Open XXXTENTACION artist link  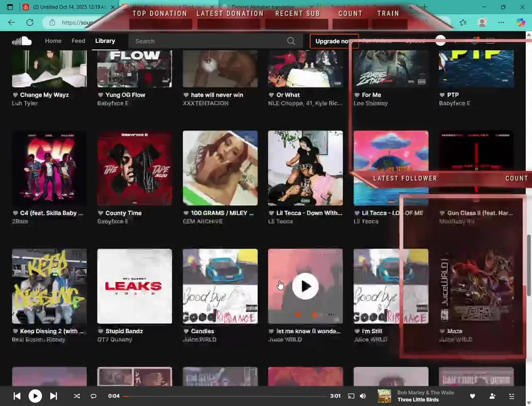coord(206,103)
